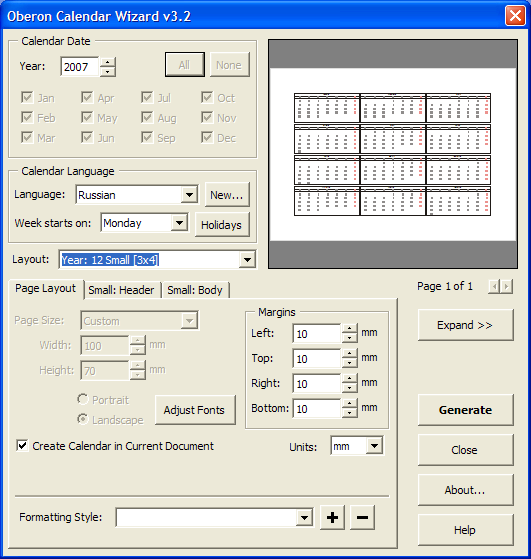Remove formatting style with minus button
The image size is (531, 559).
point(362,517)
